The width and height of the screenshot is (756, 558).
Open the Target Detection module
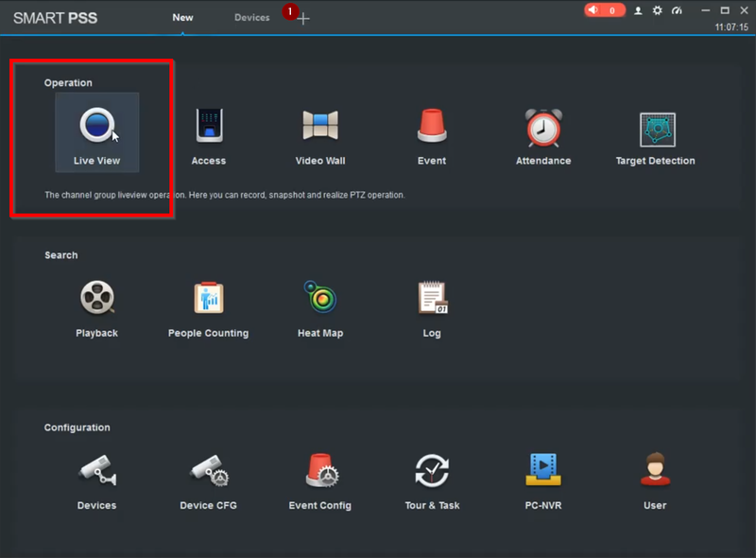(655, 136)
